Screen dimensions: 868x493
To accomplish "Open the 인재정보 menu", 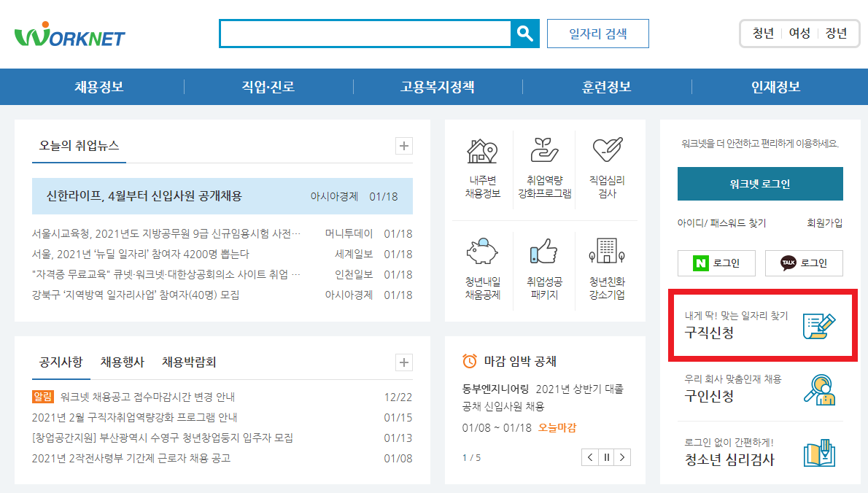I will click(775, 87).
